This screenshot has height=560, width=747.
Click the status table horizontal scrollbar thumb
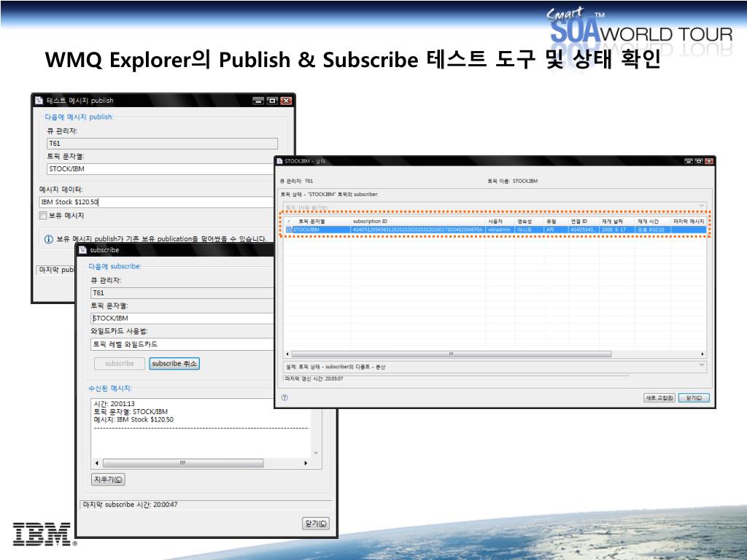(x=451, y=354)
